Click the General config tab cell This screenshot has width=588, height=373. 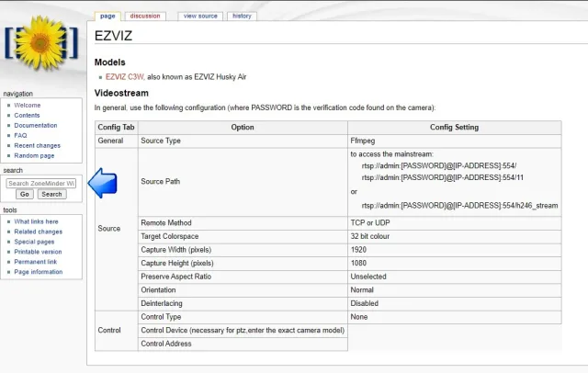[117, 141]
